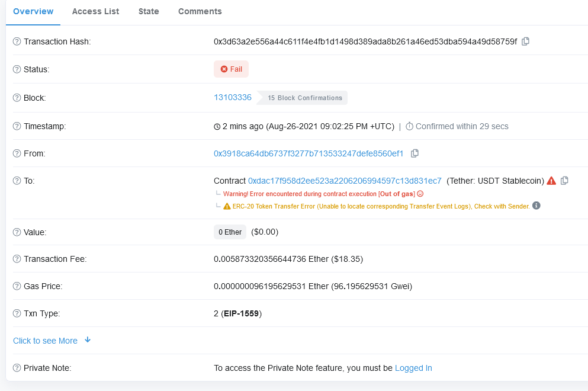Copy the From address icon
The width and height of the screenshot is (588, 391).
point(415,153)
